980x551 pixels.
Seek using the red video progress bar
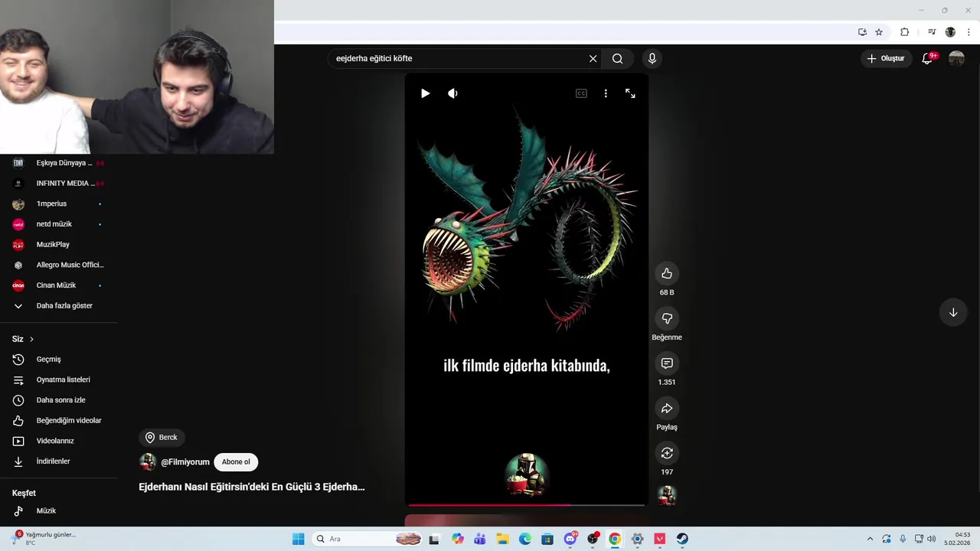527,505
